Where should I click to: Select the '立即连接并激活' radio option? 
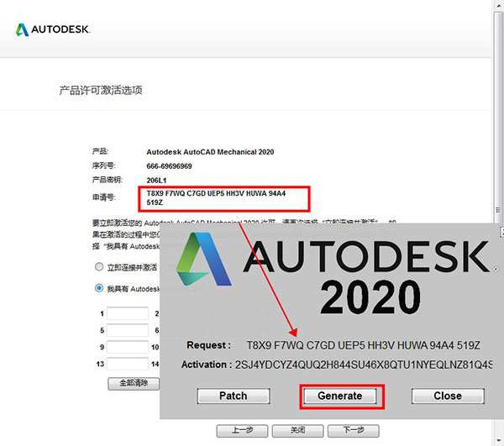point(100,266)
